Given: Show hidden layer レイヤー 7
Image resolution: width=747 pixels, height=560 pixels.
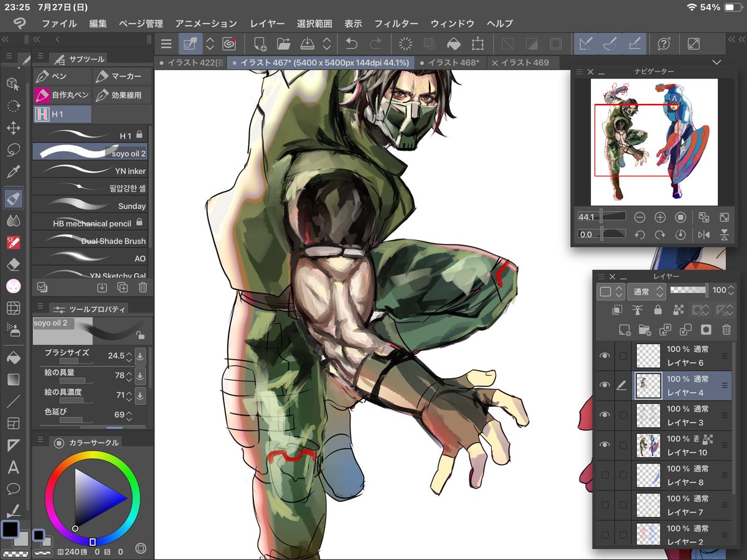Looking at the screenshot, I should (604, 505).
